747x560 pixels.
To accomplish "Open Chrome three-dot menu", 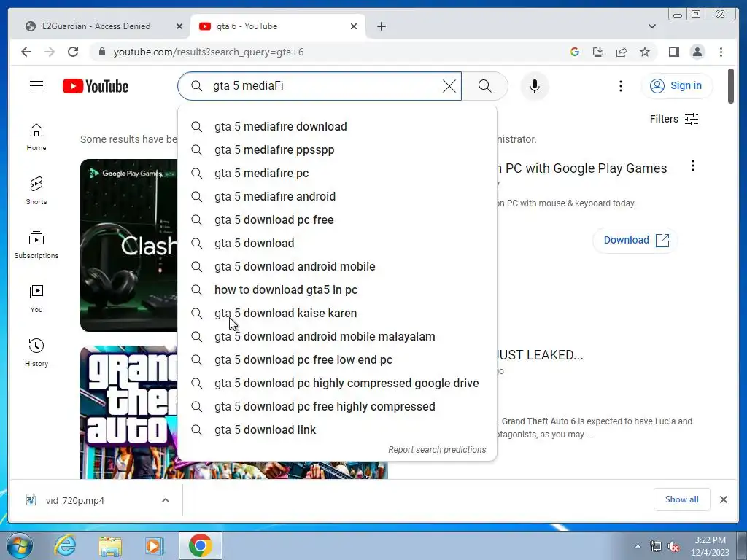I will (721, 52).
